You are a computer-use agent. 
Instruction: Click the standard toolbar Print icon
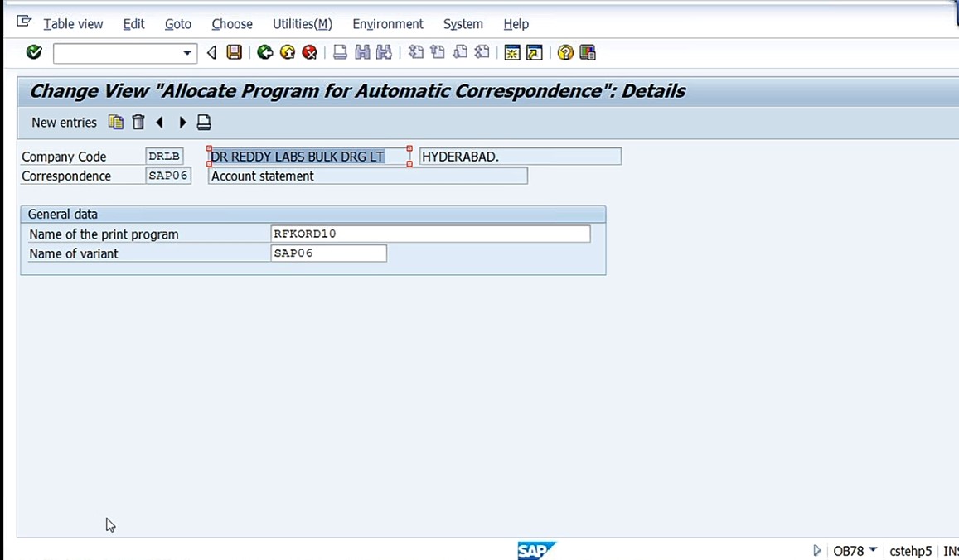tap(340, 52)
